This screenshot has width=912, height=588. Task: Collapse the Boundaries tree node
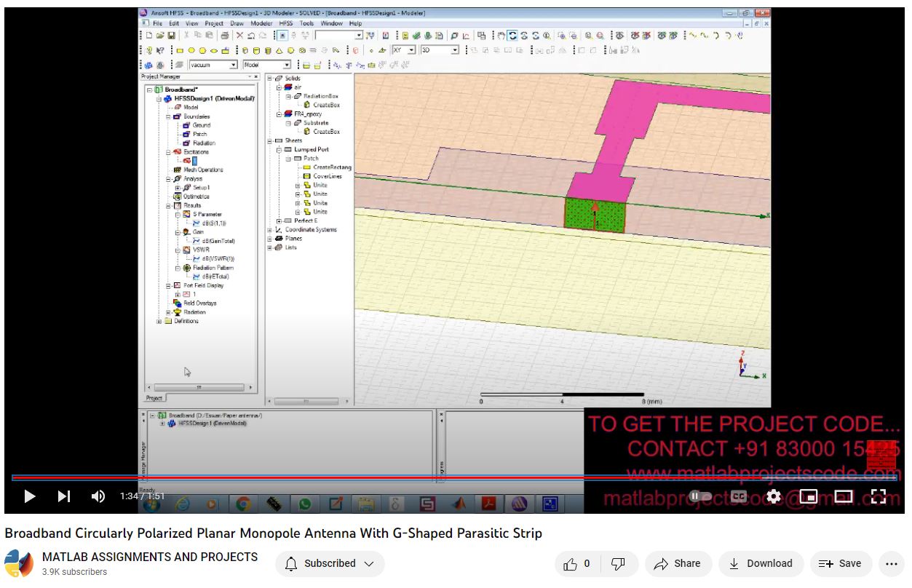(x=168, y=116)
